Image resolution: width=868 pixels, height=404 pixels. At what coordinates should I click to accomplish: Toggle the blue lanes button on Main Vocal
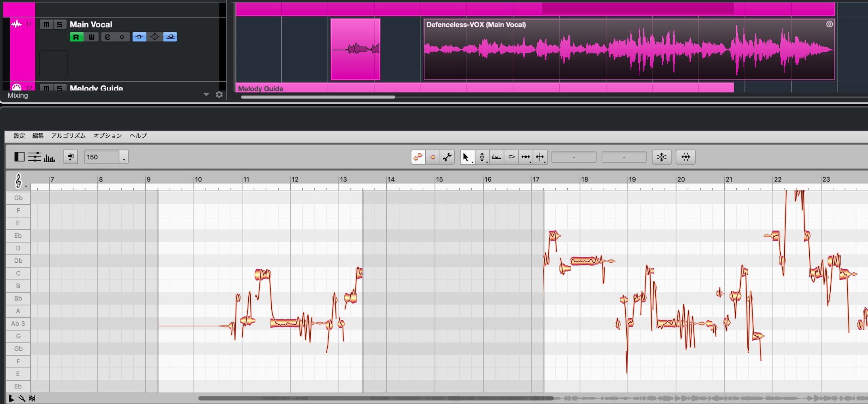coord(170,37)
